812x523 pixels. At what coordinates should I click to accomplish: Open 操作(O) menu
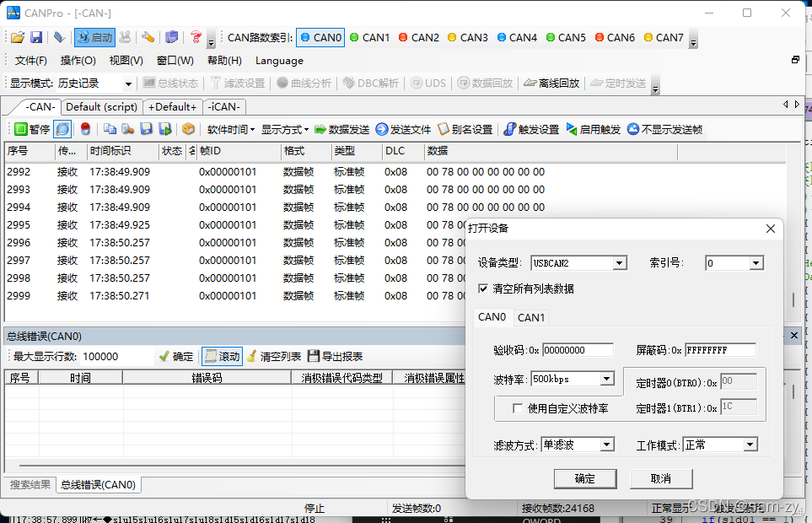coord(78,61)
